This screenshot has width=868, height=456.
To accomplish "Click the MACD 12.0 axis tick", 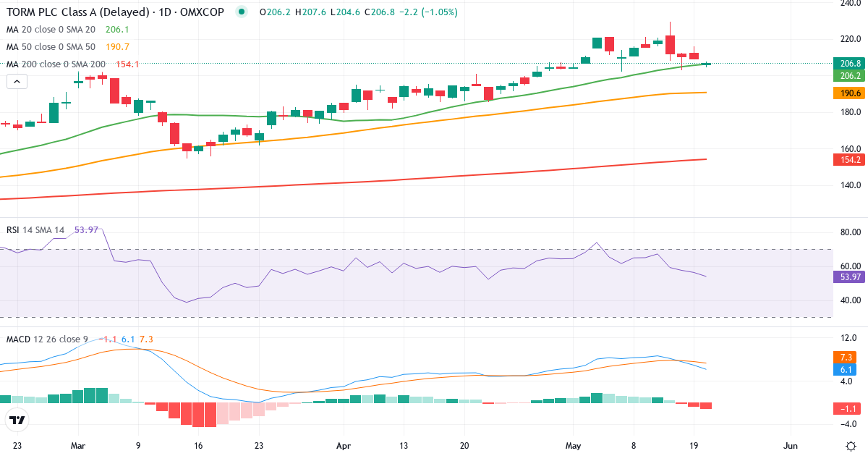I will coord(849,338).
